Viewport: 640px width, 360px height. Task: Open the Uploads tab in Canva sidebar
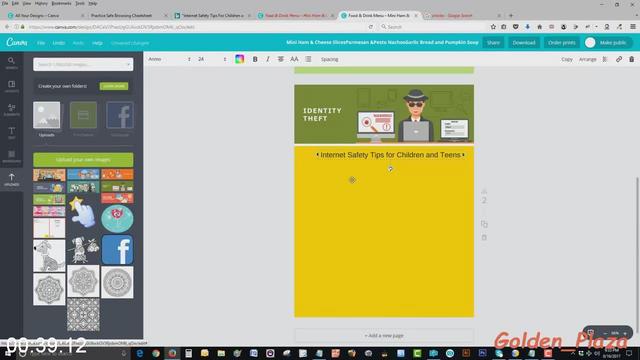click(x=11, y=179)
